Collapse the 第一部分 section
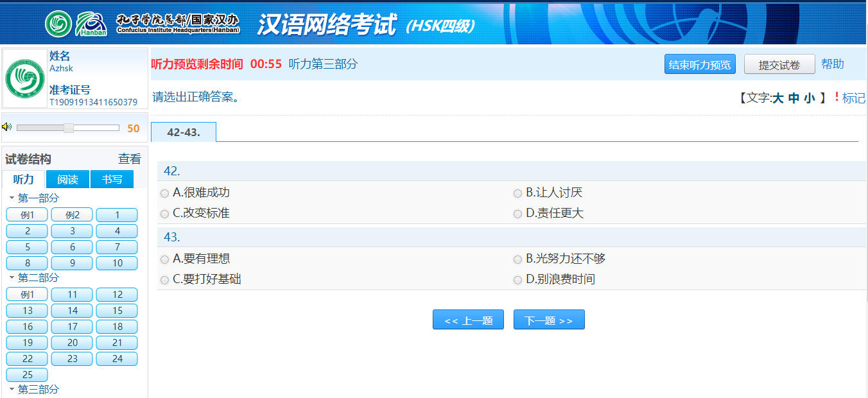868x398 pixels. 12,198
